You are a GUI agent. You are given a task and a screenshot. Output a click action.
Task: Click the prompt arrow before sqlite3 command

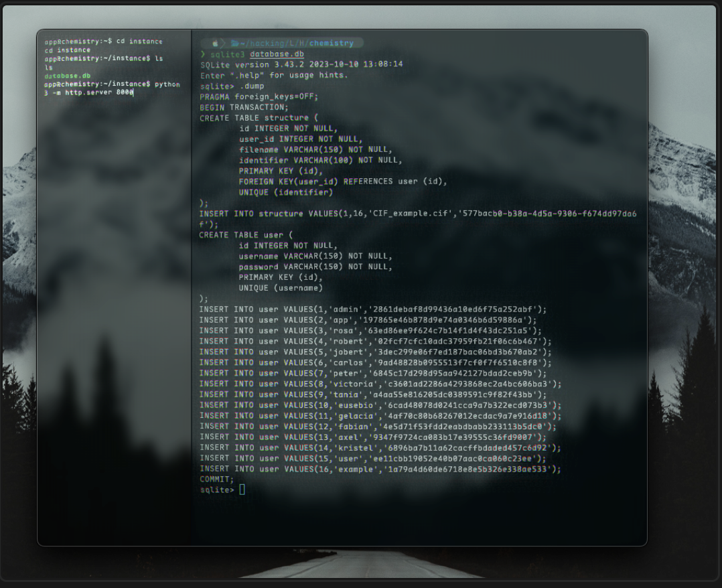click(x=203, y=54)
